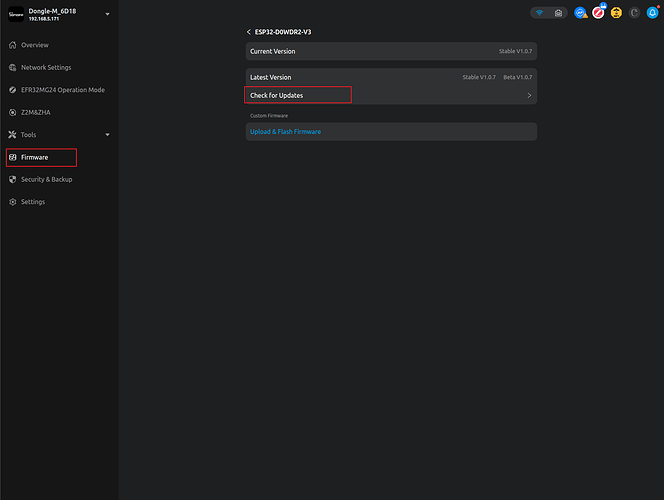This screenshot has height=500, width=664.
Task: Open the Overview page
Action: click(x=34, y=45)
